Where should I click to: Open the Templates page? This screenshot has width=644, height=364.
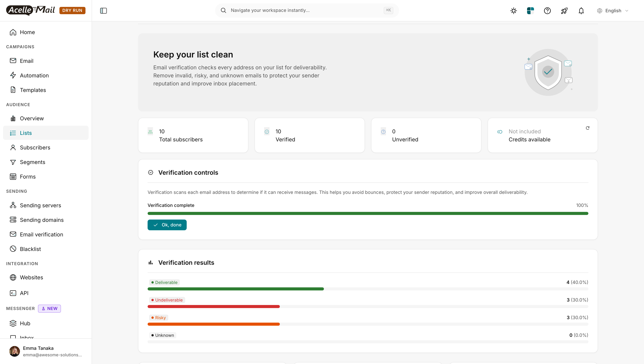click(x=46, y=90)
